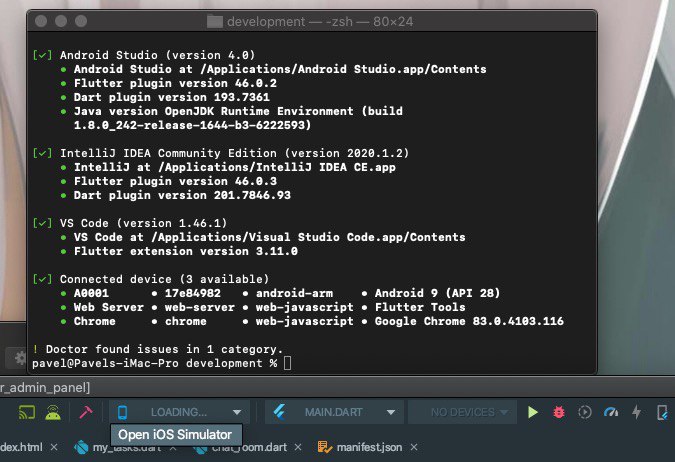Click 'Flutter plugin version 46.0.2' line

click(x=175, y=84)
